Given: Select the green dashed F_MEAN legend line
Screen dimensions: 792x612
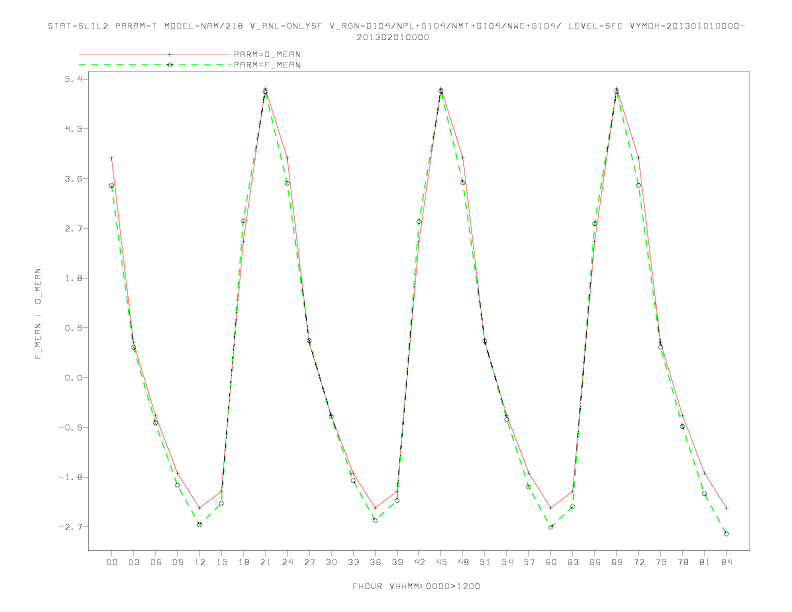Looking at the screenshot, I should click(155, 65).
